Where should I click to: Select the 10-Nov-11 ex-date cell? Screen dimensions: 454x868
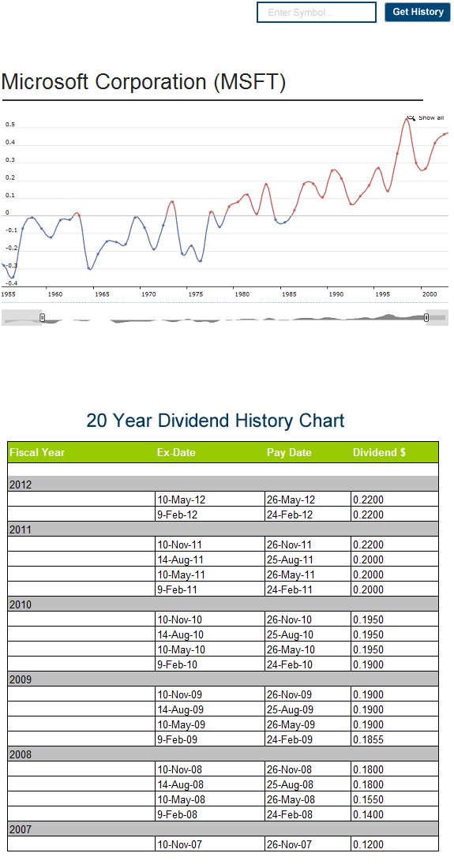[x=210, y=544]
